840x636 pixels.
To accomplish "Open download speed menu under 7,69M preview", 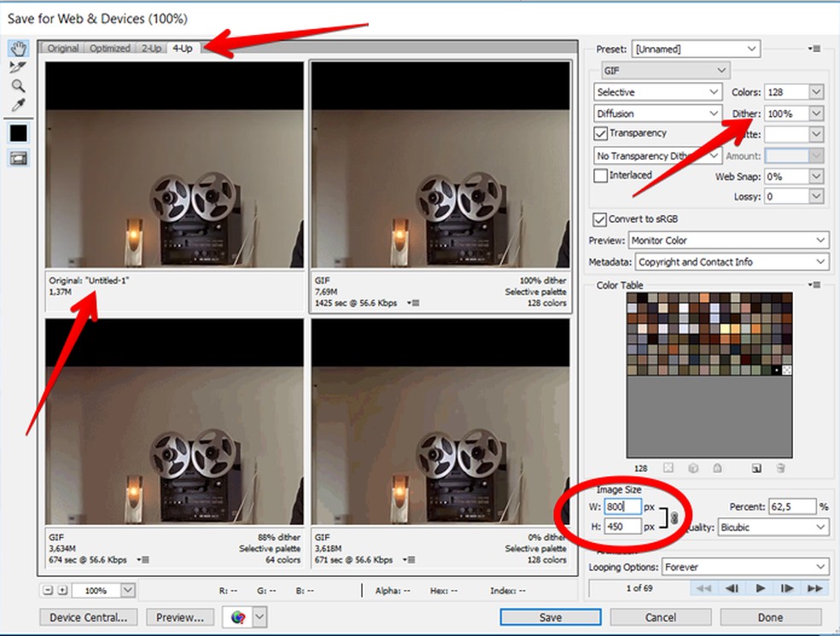I will tap(413, 303).
